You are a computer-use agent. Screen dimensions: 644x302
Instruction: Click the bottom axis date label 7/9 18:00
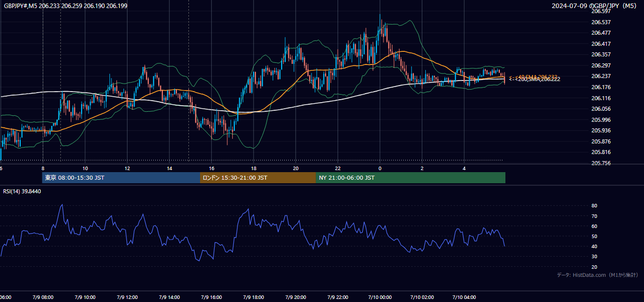[253, 297]
